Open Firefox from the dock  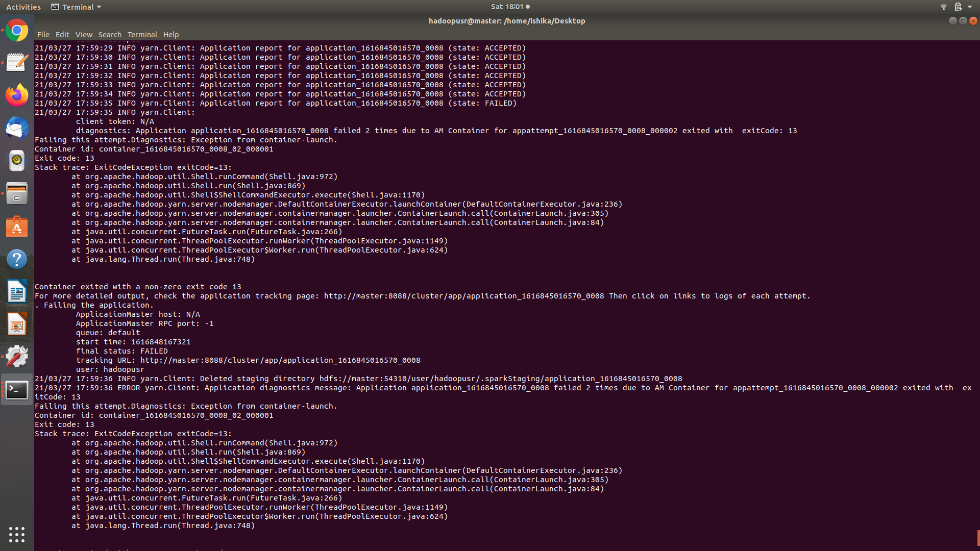pyautogui.click(x=17, y=95)
